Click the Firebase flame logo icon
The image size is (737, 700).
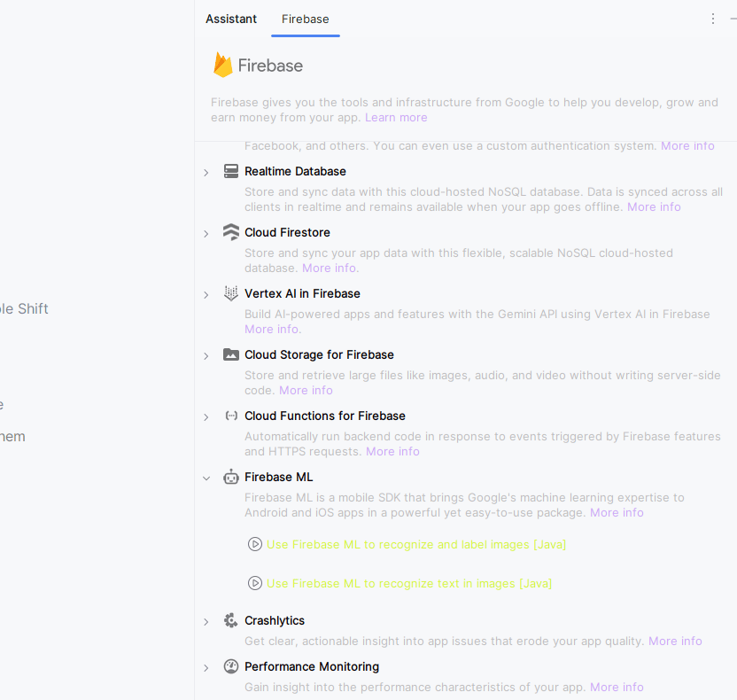point(222,65)
